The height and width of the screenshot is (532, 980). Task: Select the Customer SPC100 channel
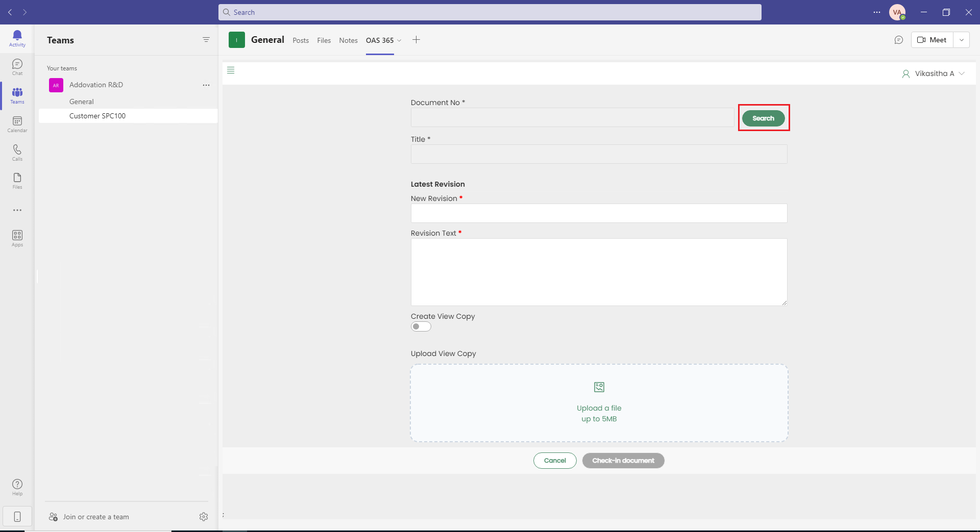97,116
